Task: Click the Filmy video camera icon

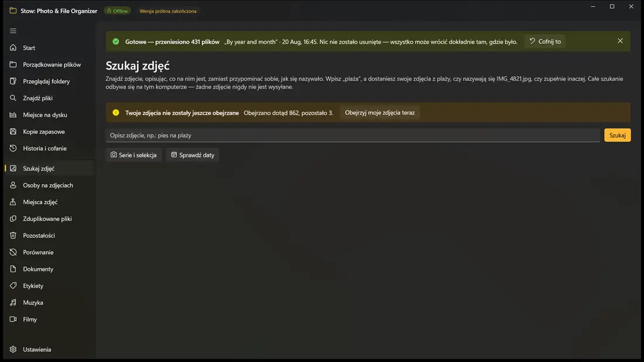Action: [x=13, y=319]
